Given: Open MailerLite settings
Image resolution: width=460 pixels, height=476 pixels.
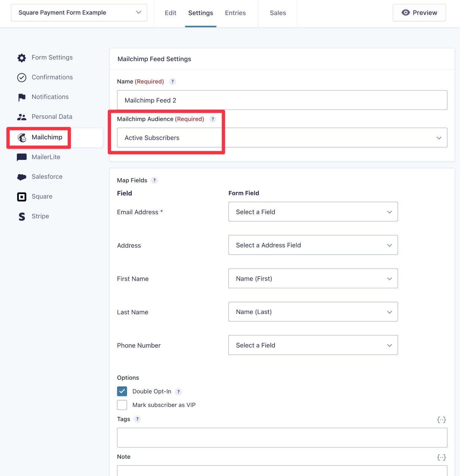Looking at the screenshot, I should (46, 157).
